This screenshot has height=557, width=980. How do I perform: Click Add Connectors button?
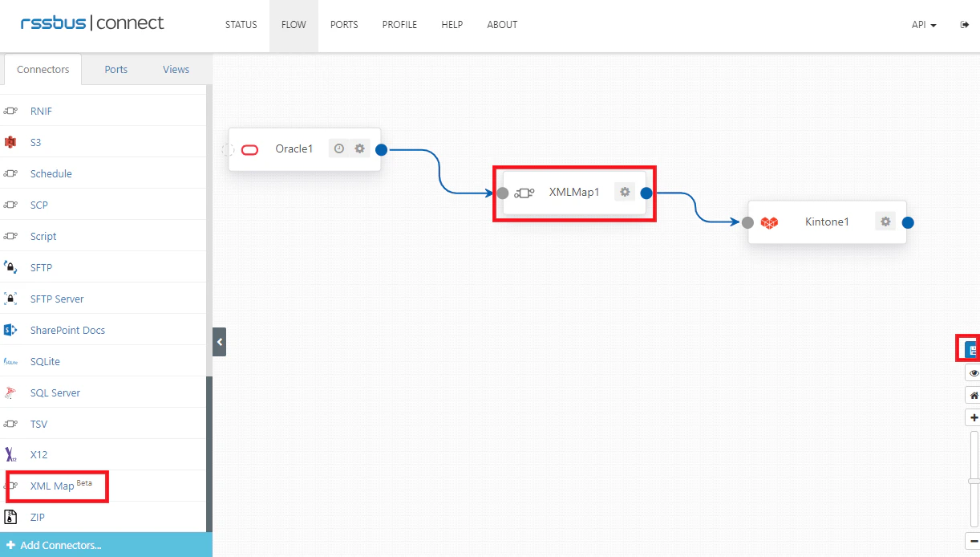coord(106,545)
